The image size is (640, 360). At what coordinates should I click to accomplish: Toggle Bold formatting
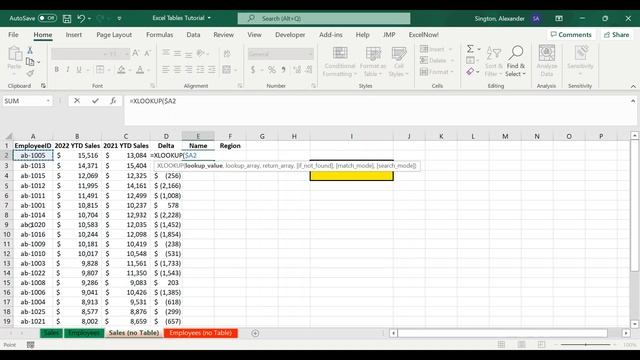[56, 70]
